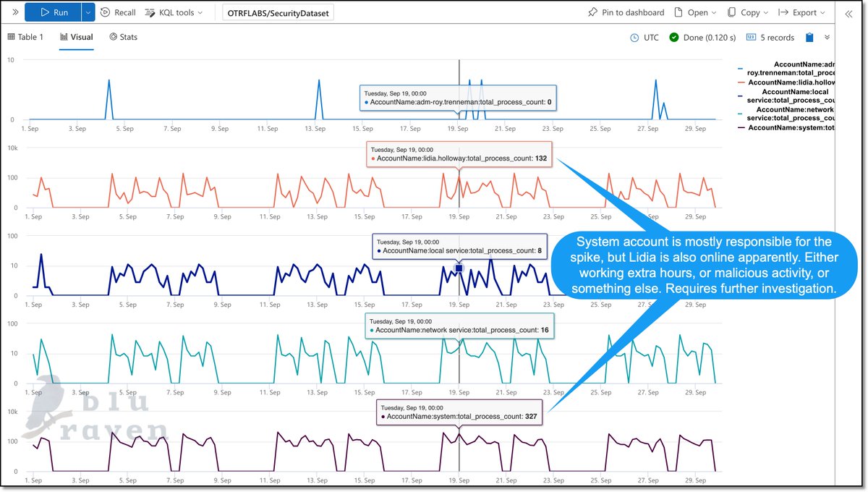Image resolution: width=868 pixels, height=492 pixels.
Task: Click the 5 records counter
Action: tap(770, 38)
